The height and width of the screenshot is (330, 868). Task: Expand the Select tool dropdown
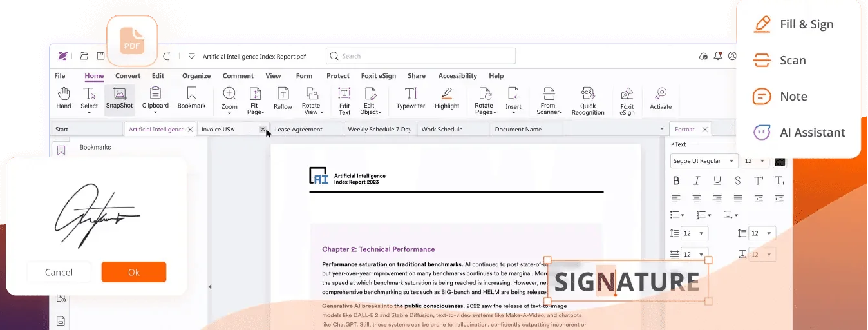click(90, 113)
